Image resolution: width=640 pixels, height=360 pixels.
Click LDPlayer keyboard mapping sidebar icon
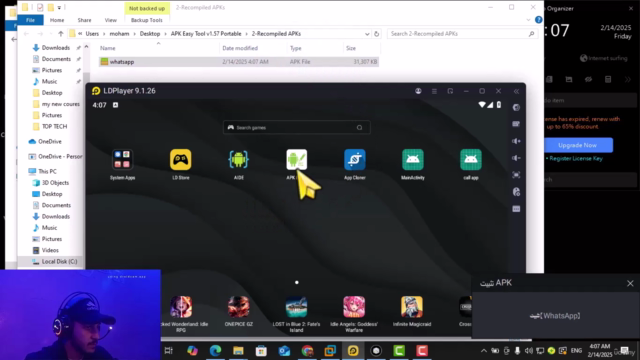tap(516, 124)
